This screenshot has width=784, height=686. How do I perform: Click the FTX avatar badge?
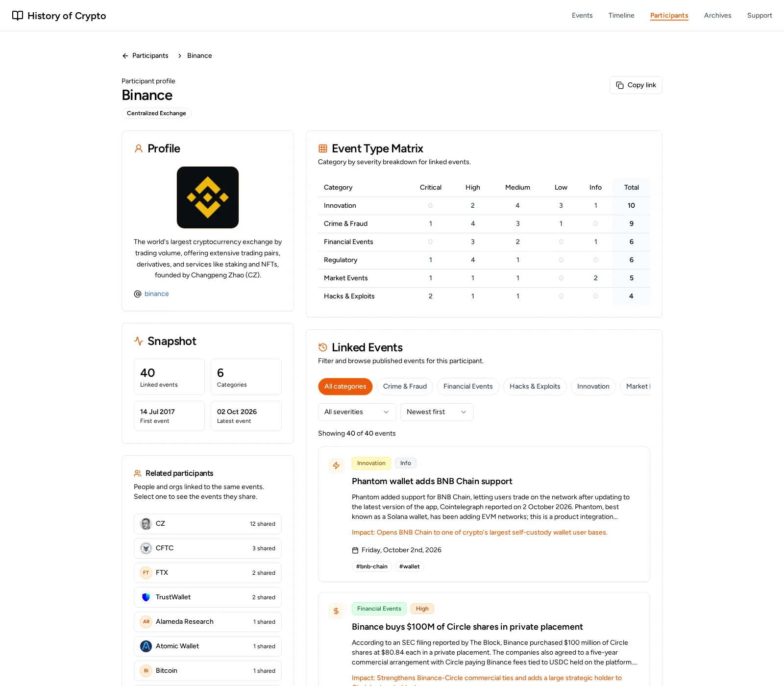point(146,573)
